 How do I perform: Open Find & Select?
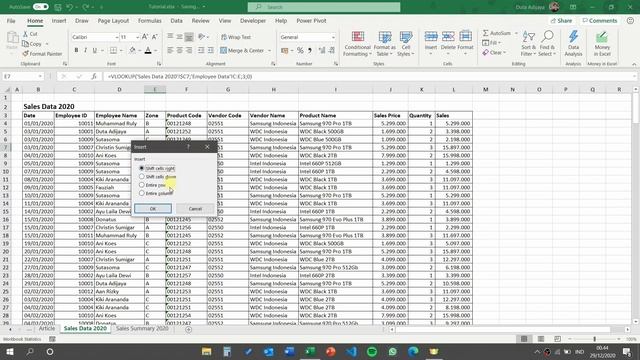tap(547, 44)
